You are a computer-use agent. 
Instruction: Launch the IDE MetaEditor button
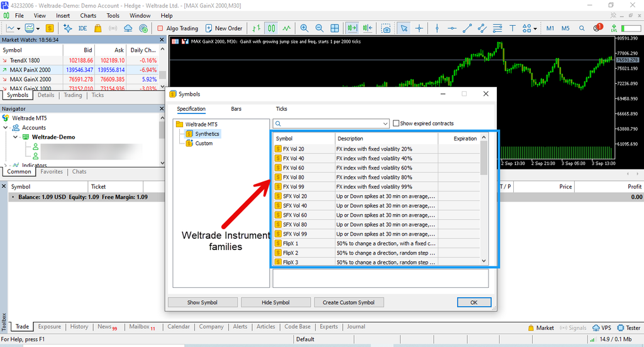pyautogui.click(x=82, y=28)
